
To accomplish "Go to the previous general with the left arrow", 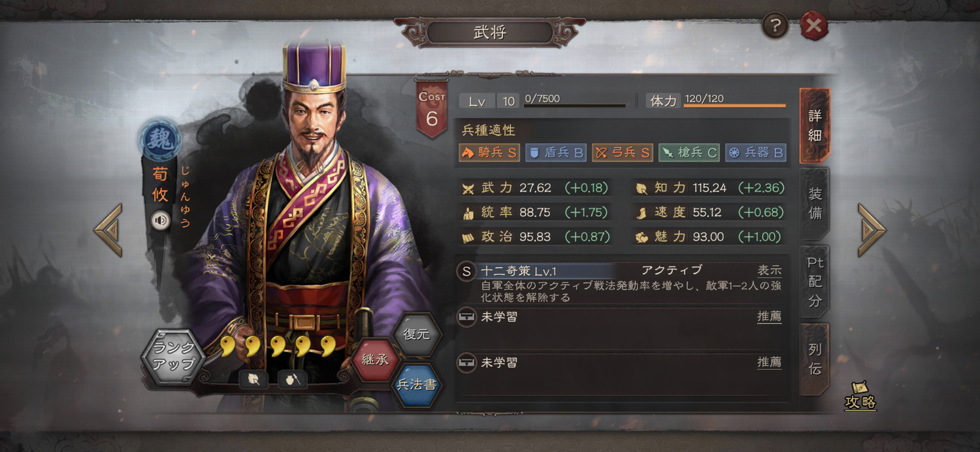I will pyautogui.click(x=108, y=230).
